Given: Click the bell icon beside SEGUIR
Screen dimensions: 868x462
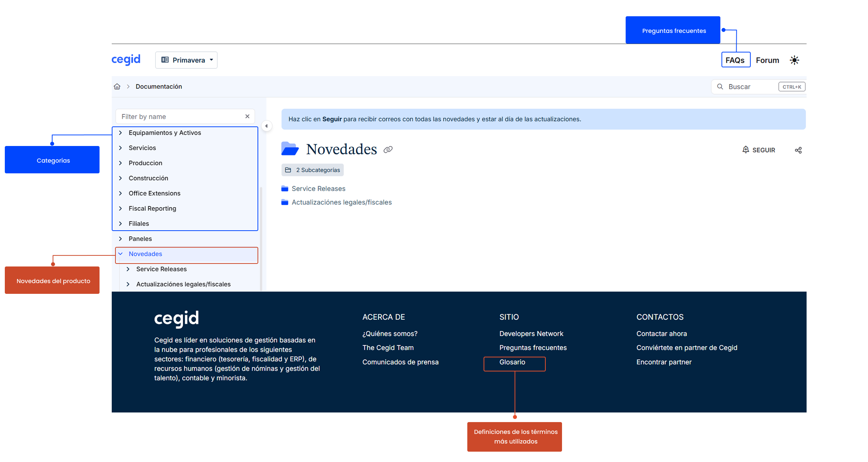Looking at the screenshot, I should pyautogui.click(x=746, y=150).
